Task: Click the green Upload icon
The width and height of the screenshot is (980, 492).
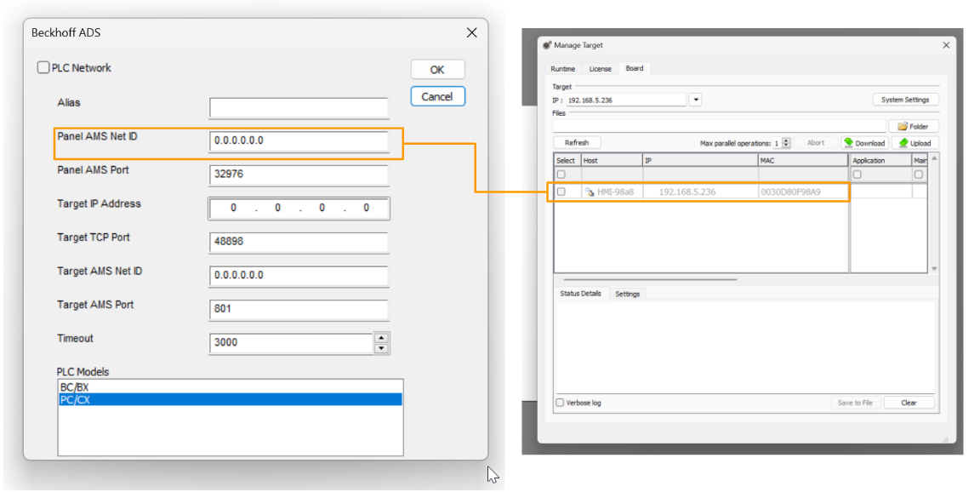Action: pos(902,143)
